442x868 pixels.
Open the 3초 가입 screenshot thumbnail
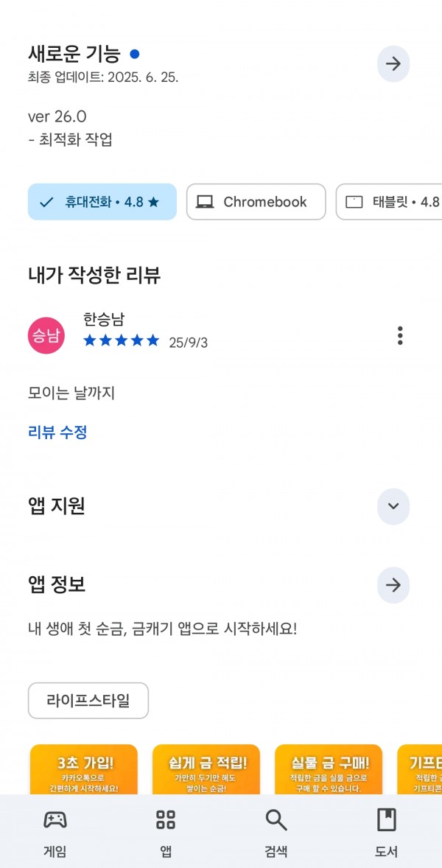click(83, 769)
